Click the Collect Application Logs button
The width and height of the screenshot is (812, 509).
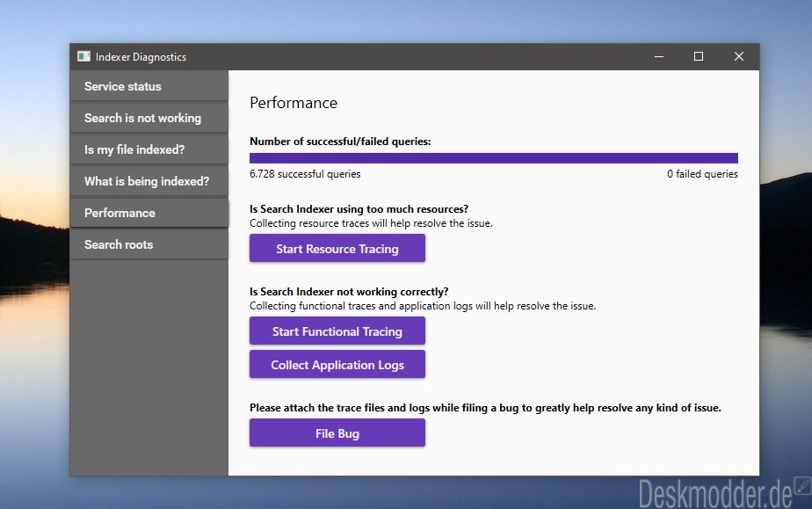[337, 365]
